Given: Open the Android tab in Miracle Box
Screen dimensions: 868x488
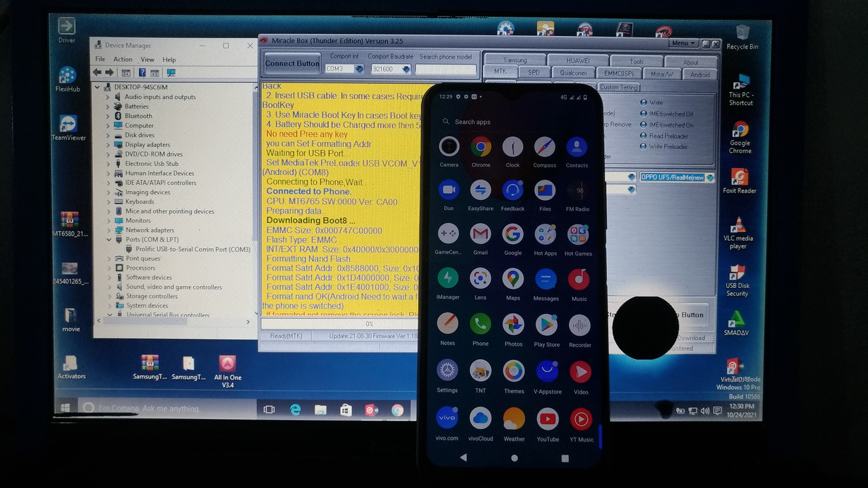Looking at the screenshot, I should coord(700,75).
